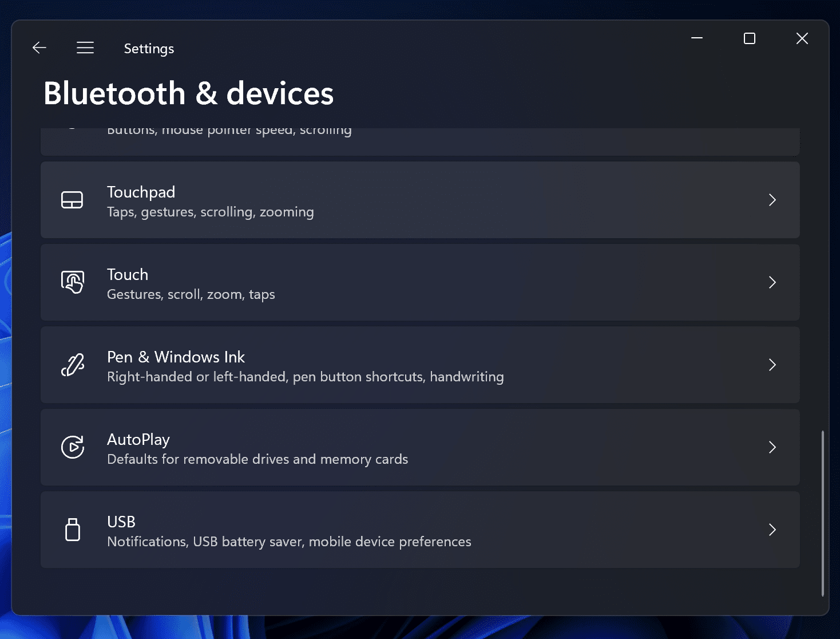Click 'Right-handed or left-handed' pen description
Viewport: 840px width, 639px height.
pyautogui.click(x=306, y=377)
